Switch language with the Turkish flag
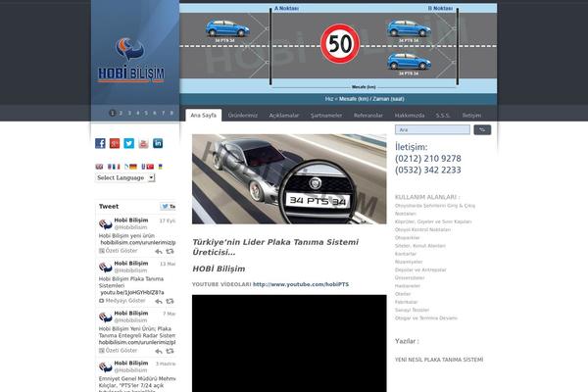588x392 pixels. point(149,167)
